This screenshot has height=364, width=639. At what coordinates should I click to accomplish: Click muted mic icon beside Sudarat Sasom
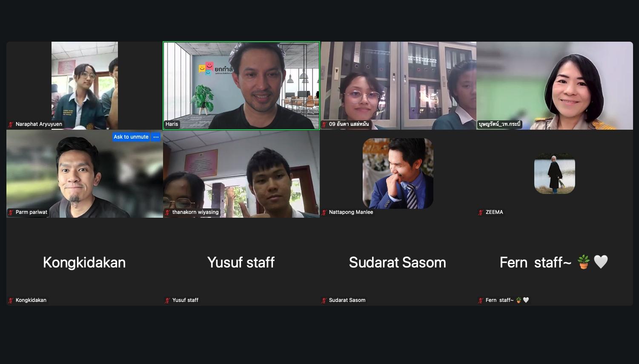click(x=324, y=301)
